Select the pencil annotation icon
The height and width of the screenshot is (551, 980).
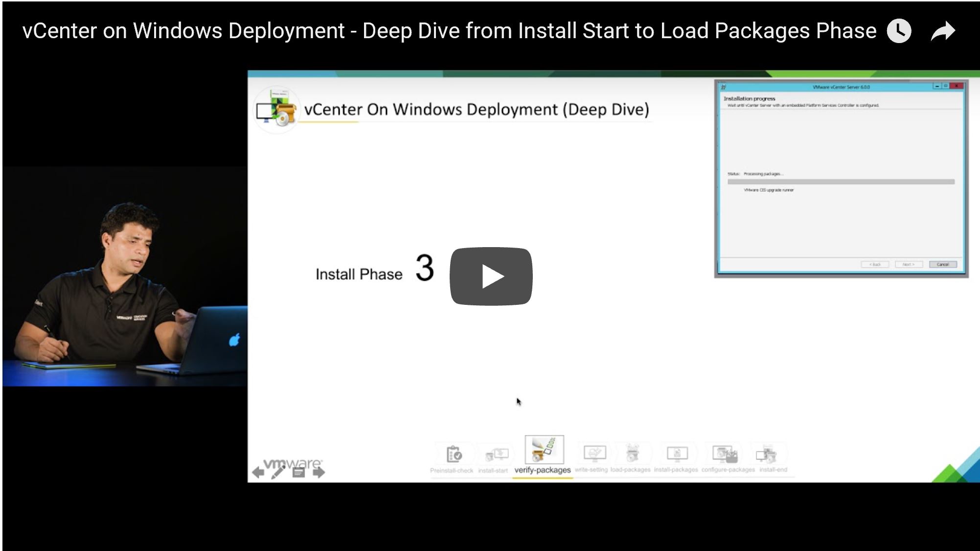pyautogui.click(x=278, y=472)
